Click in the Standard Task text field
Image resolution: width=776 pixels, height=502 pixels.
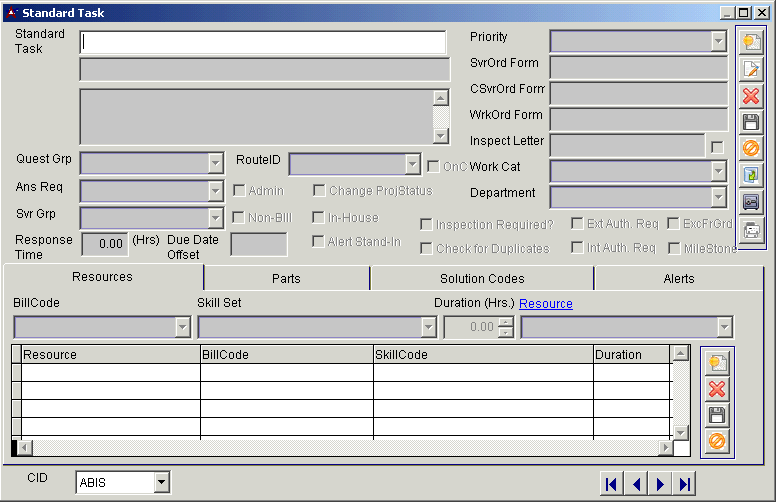tap(263, 42)
